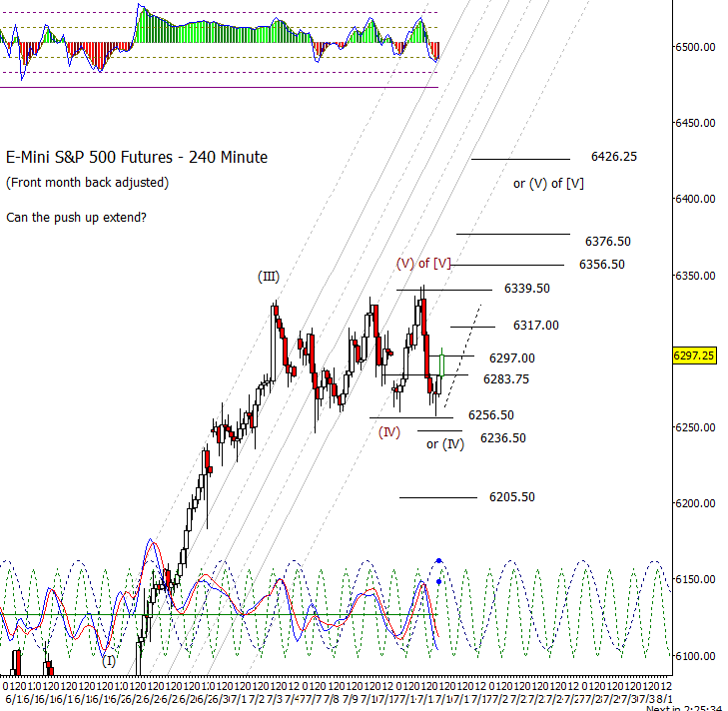Click the 6150.00 price axis label

pyautogui.click(x=695, y=579)
